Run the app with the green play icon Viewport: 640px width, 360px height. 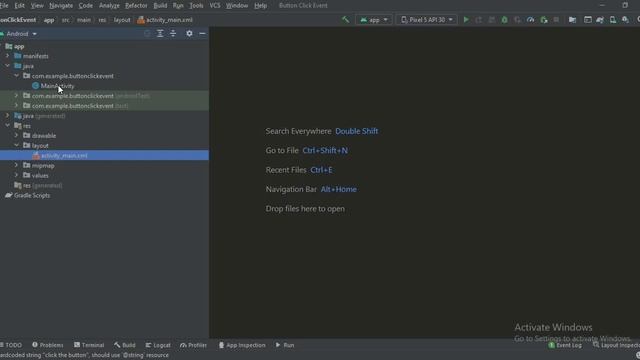tap(466, 20)
